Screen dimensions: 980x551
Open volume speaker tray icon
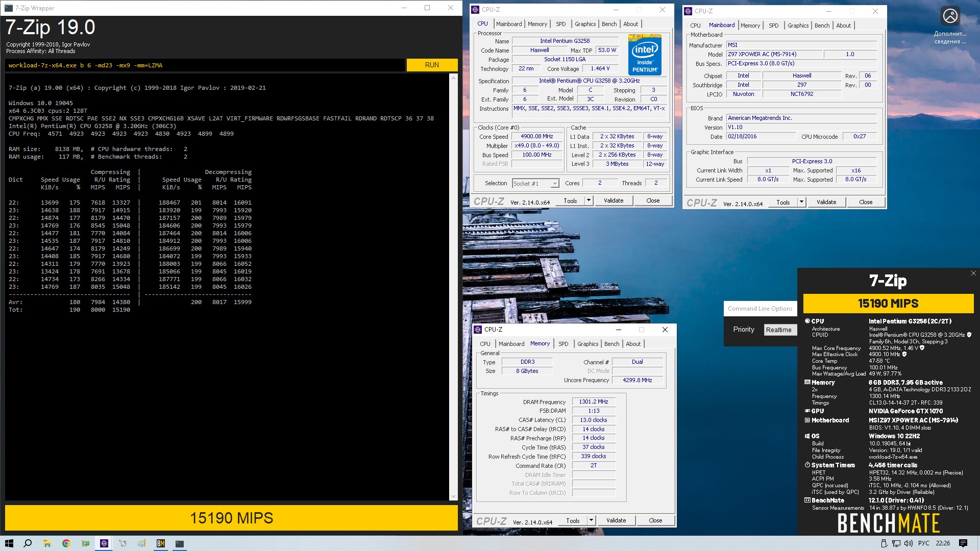[908, 543]
